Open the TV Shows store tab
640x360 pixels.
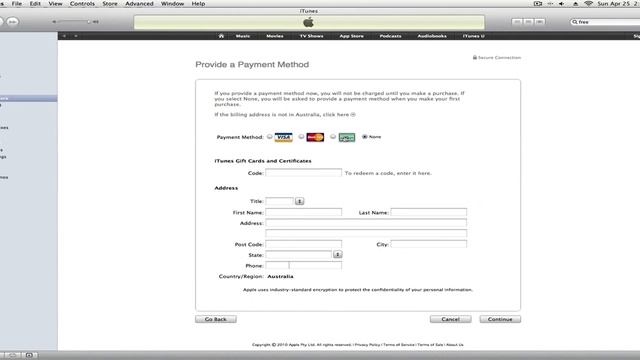click(x=311, y=36)
